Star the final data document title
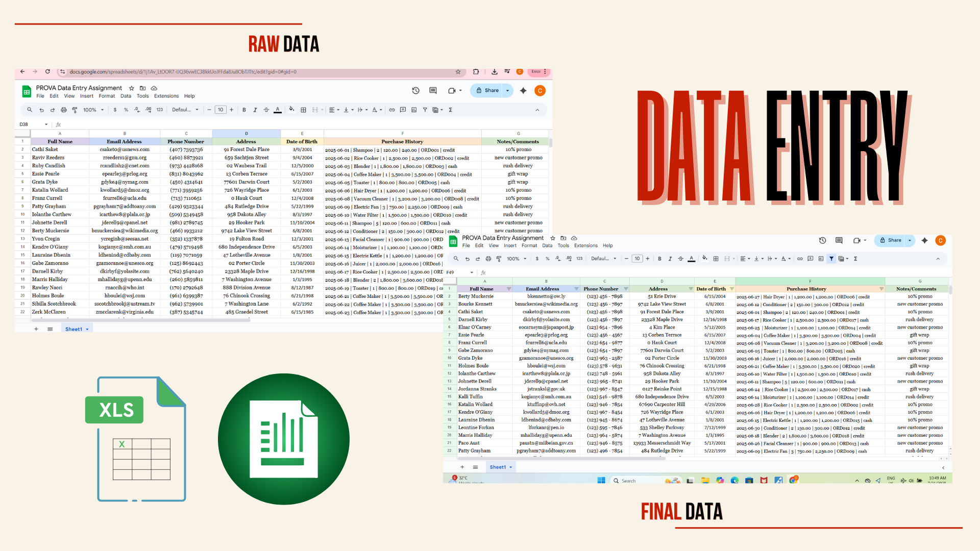This screenshot has height=551, width=980. click(552, 238)
